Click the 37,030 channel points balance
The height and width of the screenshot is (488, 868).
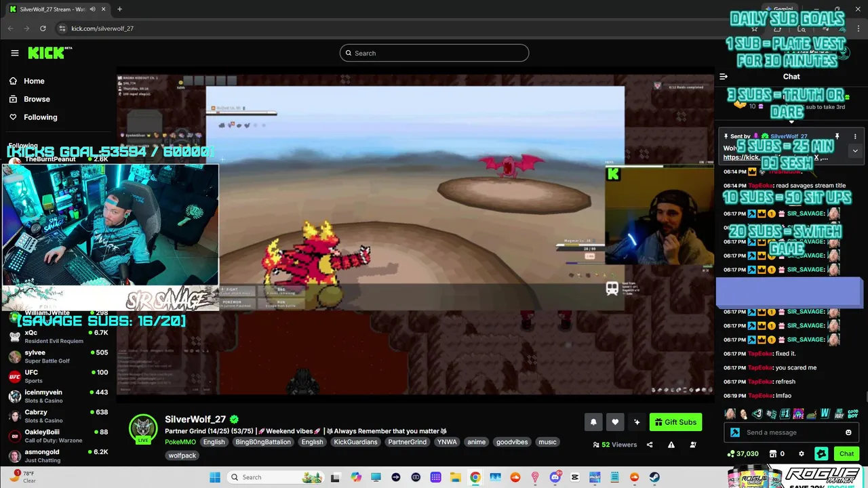[743, 453]
